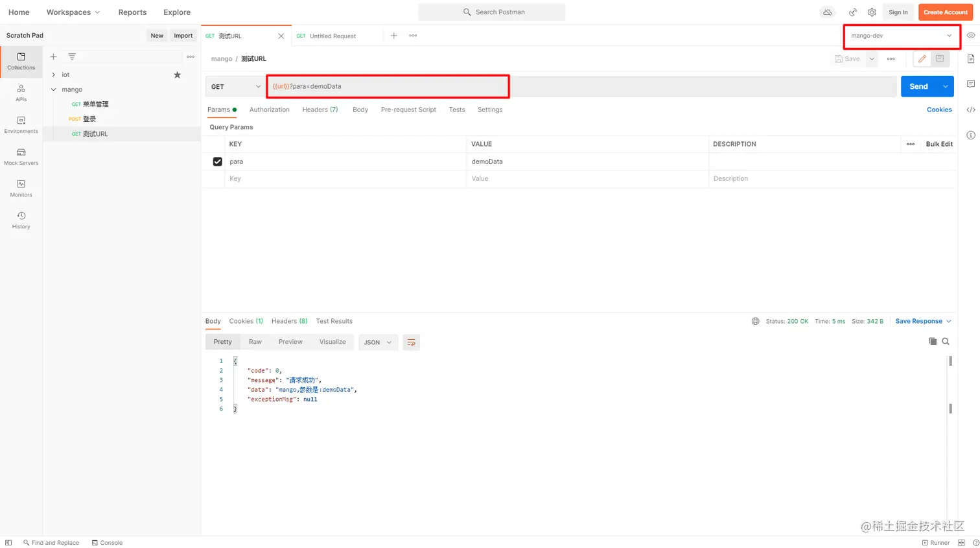Open the documentation icon in the right sidebar

[971, 59]
